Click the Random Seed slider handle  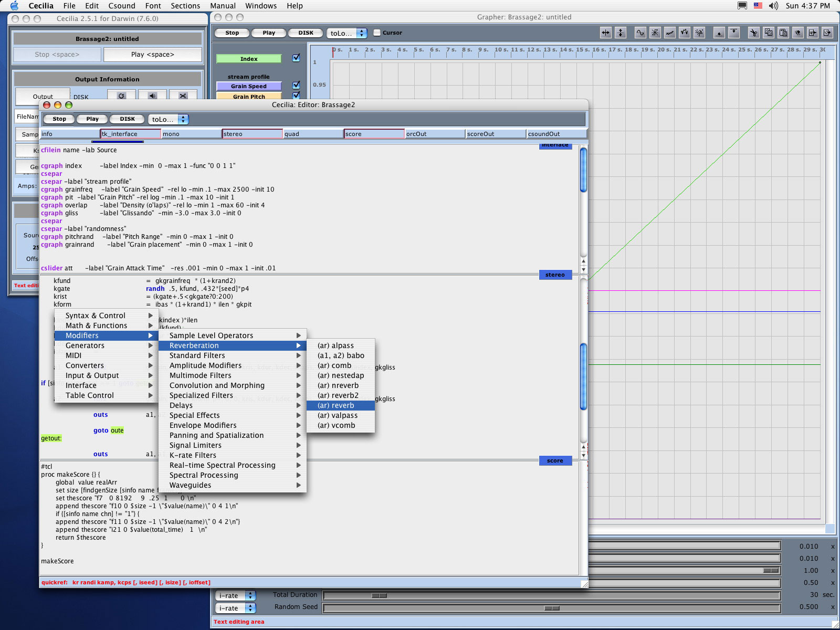pos(552,608)
